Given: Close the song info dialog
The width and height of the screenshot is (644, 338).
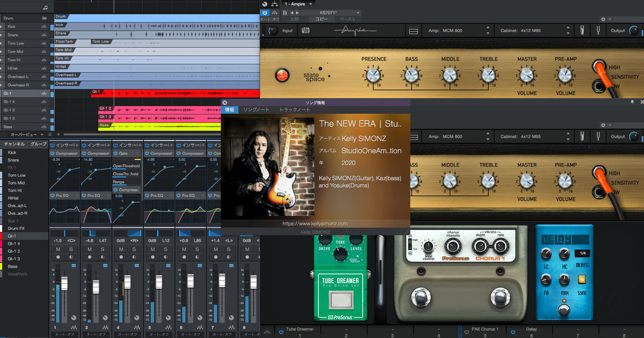Looking at the screenshot, I should pyautogui.click(x=225, y=102).
